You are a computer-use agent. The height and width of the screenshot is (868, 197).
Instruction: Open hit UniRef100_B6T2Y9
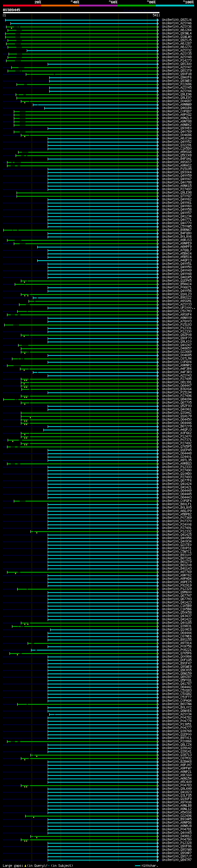176,426
